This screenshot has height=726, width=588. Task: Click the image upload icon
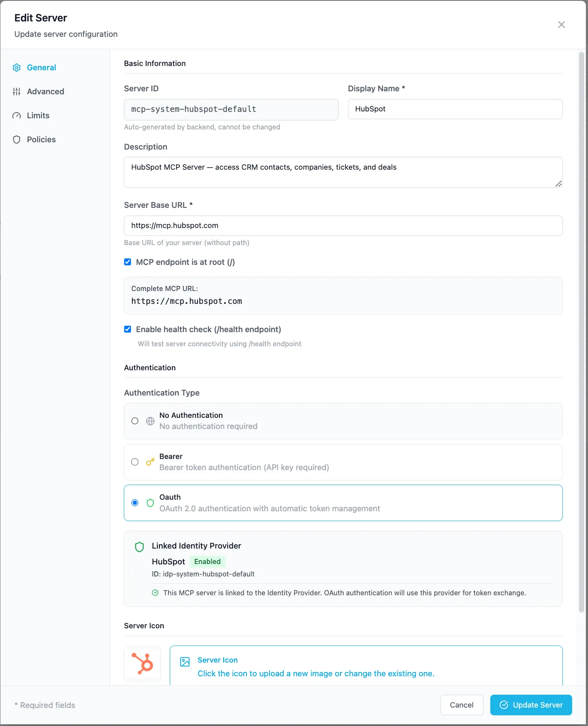[x=185, y=662]
